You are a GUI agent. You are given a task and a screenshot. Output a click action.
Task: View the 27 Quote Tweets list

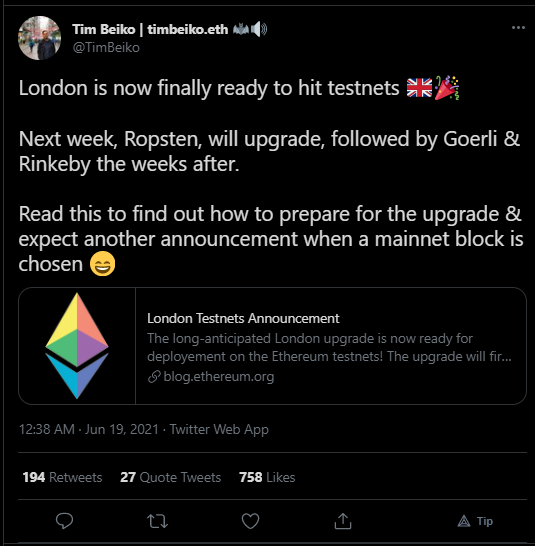pyautogui.click(x=171, y=477)
